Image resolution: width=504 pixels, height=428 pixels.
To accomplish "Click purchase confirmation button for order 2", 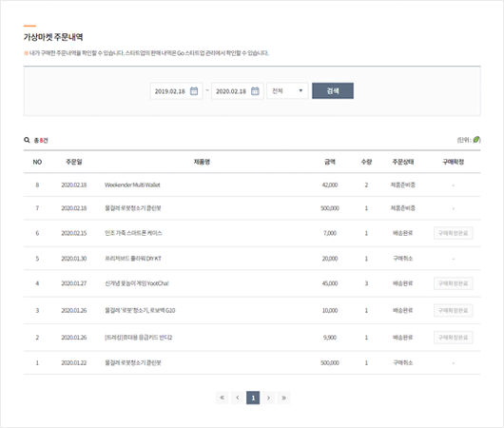I will click(454, 338).
